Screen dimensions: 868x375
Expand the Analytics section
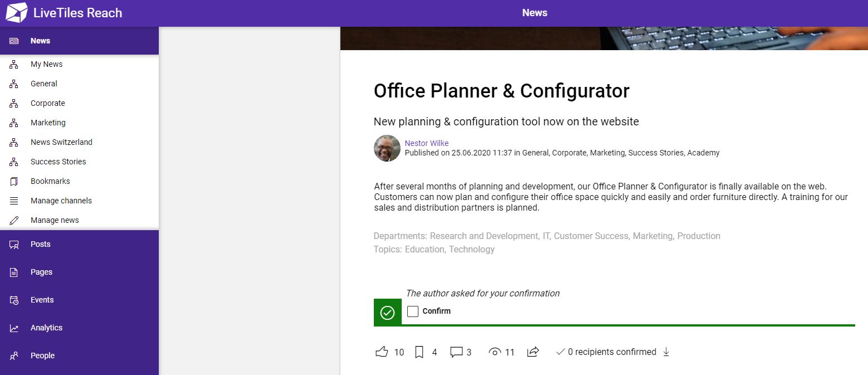click(79, 328)
